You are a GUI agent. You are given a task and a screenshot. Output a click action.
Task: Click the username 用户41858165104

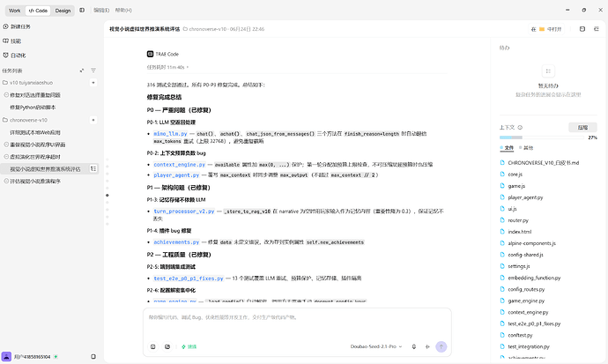(x=33, y=357)
